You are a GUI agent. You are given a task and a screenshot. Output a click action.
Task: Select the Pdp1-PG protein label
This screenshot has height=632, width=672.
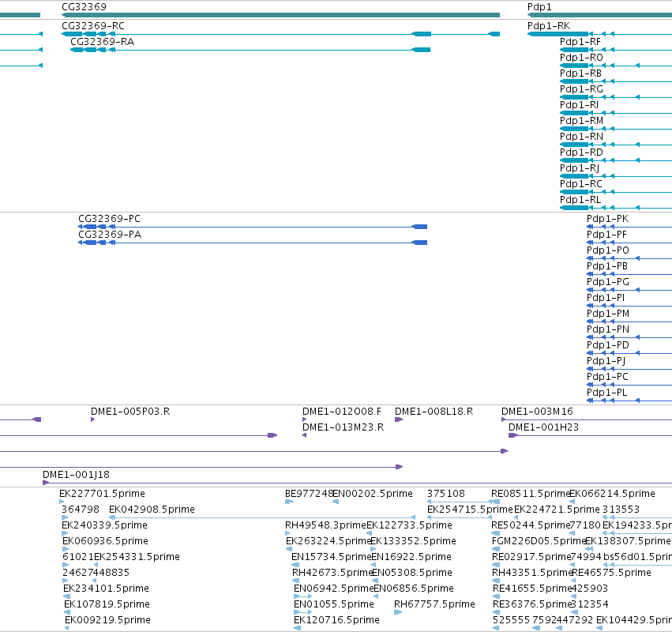[608, 282]
